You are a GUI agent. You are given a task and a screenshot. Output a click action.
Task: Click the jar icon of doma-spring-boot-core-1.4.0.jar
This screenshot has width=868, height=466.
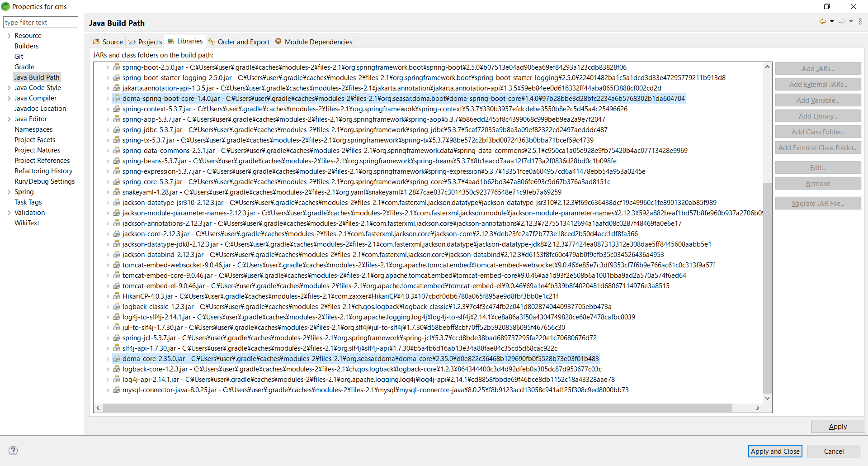tap(117, 98)
